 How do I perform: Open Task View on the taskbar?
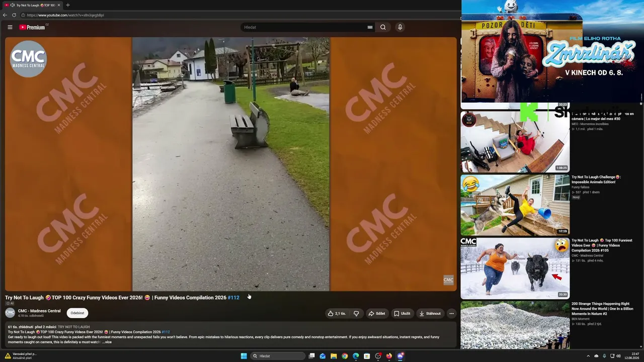coord(312,356)
